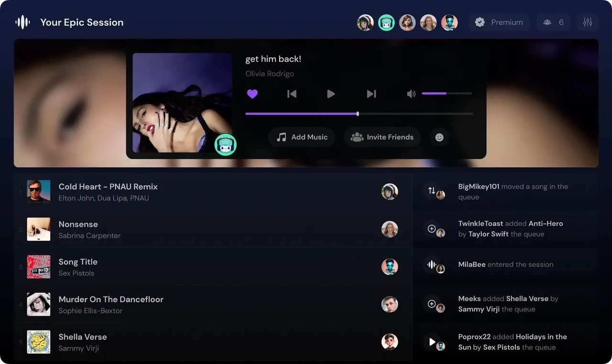Click the Premium badge
Screen dimensions: 612x364
pos(499,22)
